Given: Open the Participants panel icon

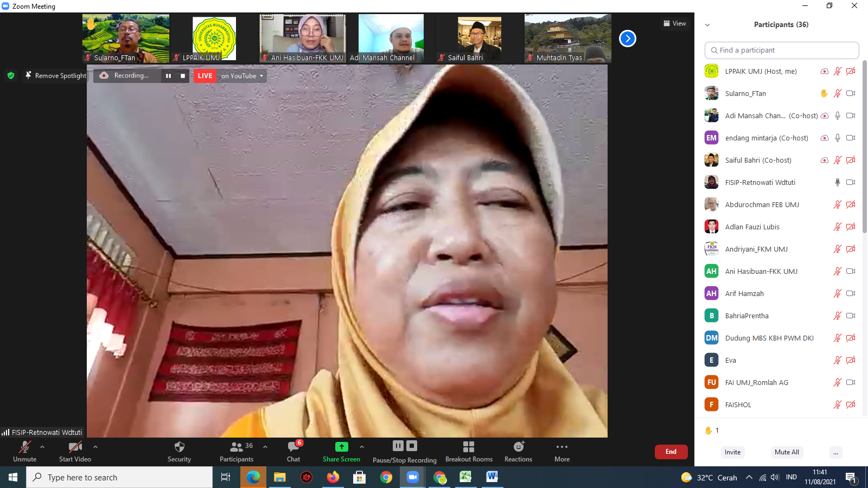Looking at the screenshot, I should (236, 447).
